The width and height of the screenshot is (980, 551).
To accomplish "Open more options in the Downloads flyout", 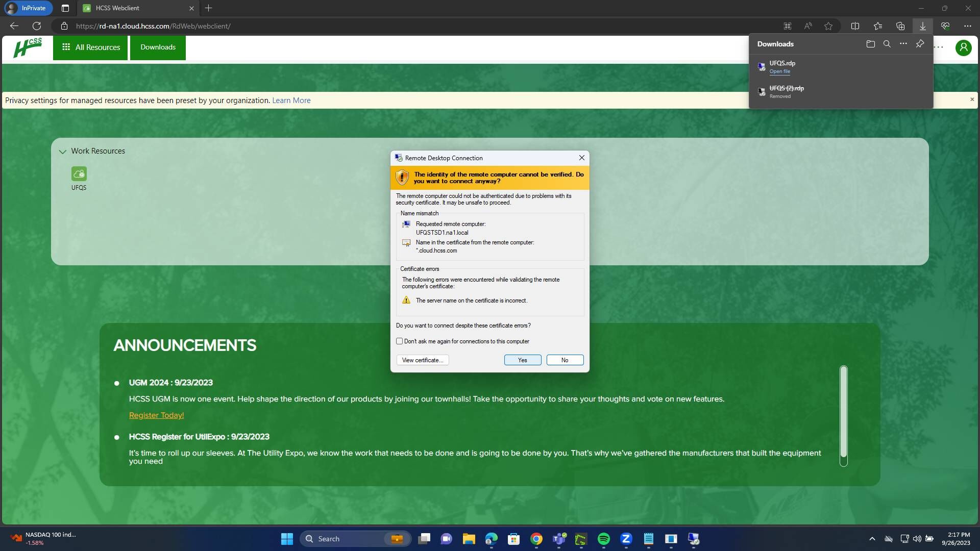I will tap(903, 44).
